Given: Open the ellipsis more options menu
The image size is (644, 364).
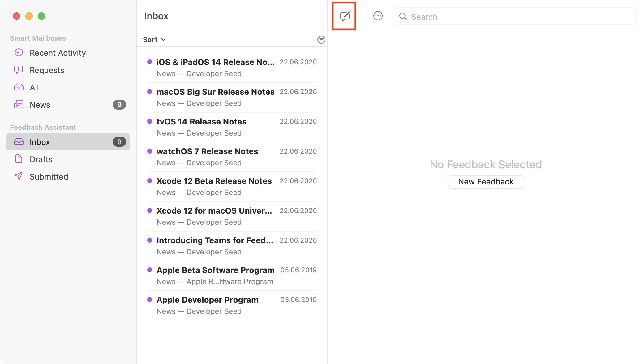Looking at the screenshot, I should [378, 16].
